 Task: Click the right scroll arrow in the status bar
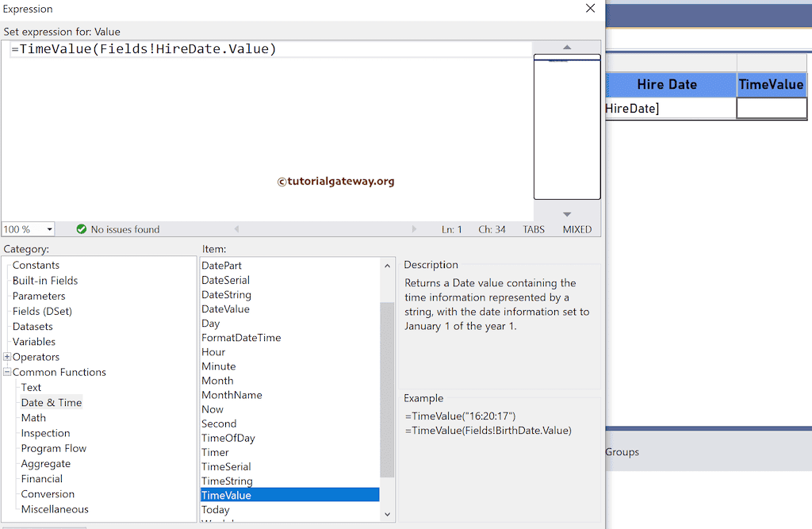(415, 229)
